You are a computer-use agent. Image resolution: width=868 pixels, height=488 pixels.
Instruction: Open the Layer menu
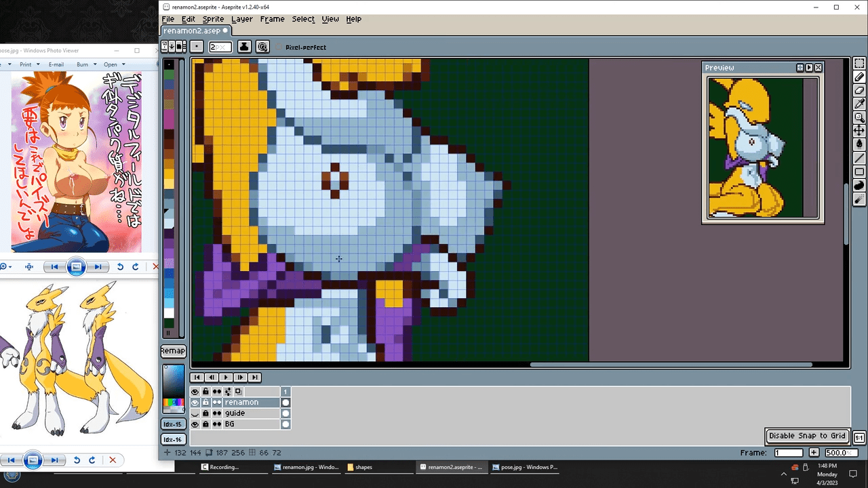(x=241, y=19)
